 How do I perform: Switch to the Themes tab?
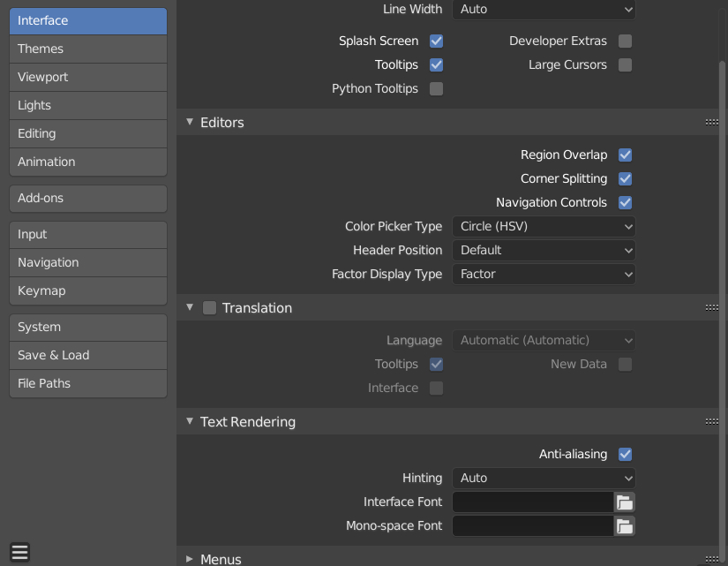[87, 49]
